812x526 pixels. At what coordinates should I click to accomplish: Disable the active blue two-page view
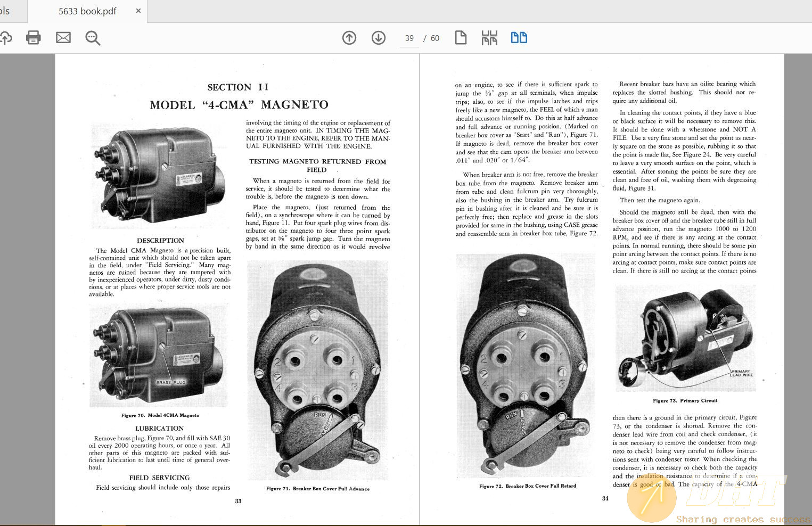pyautogui.click(x=519, y=38)
